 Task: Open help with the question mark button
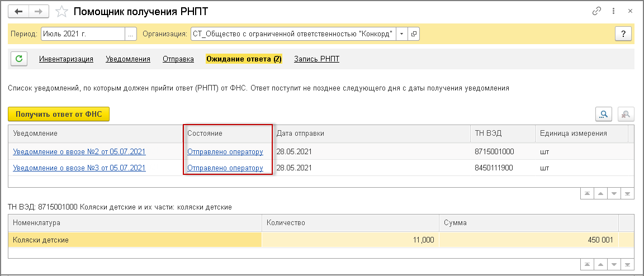pyautogui.click(x=623, y=34)
